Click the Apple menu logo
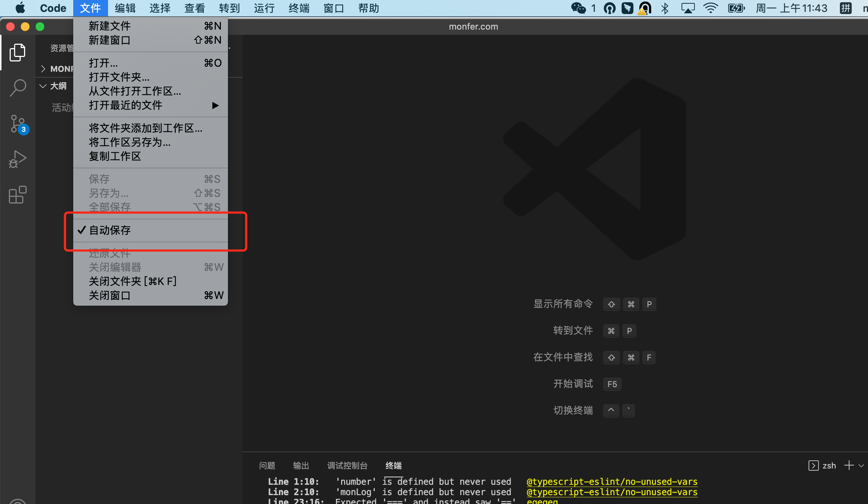 pos(20,8)
